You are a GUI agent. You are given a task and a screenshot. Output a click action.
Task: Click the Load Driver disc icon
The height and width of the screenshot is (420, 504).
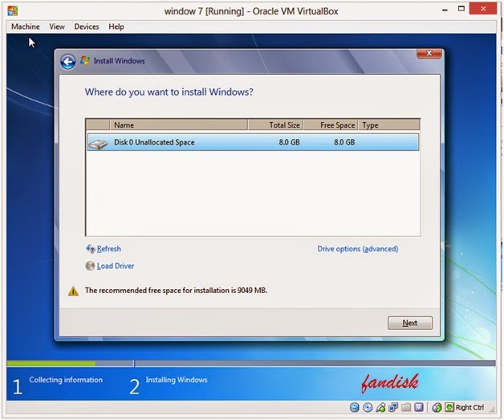tap(90, 266)
